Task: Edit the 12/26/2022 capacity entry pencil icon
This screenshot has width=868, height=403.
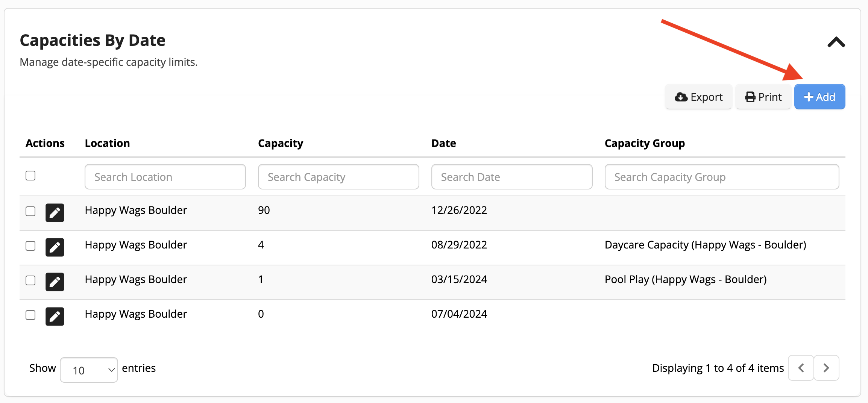Action: click(55, 213)
